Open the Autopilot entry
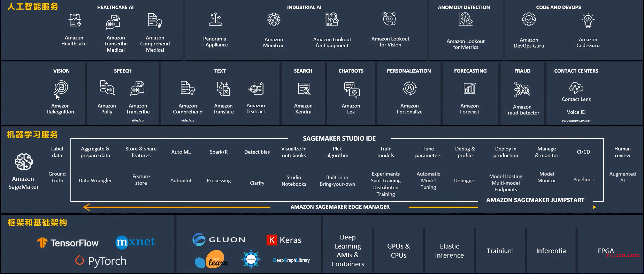644x274 pixels. (181, 180)
